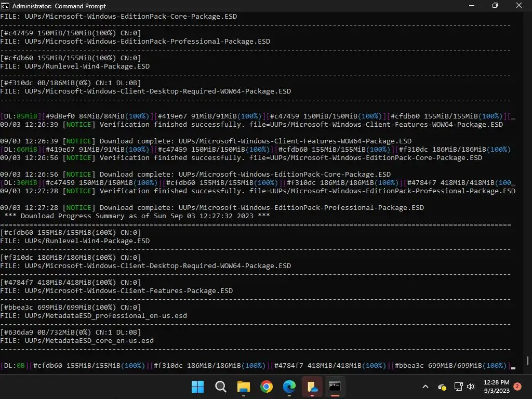
Task: Open the volume speaker tray icon
Action: pos(471,387)
